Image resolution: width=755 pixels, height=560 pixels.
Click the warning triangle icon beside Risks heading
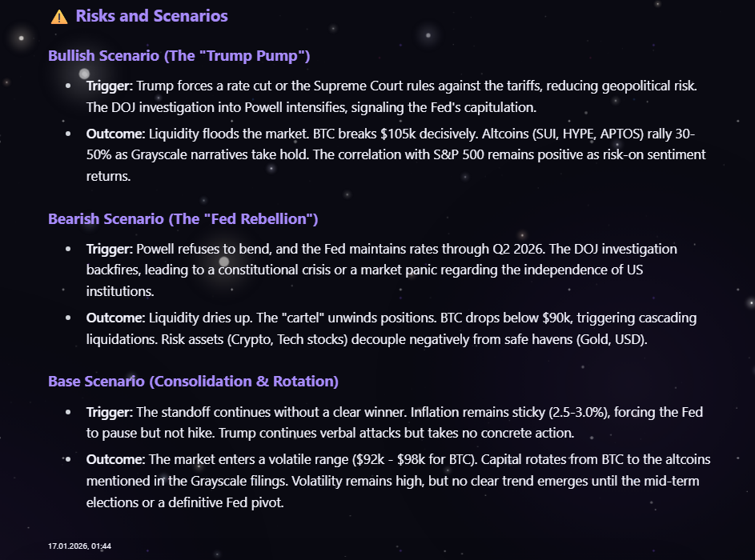click(x=58, y=17)
